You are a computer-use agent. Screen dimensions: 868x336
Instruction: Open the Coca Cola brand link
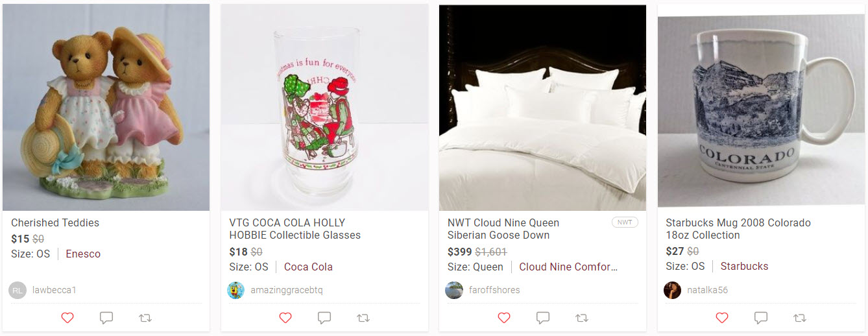[308, 267]
